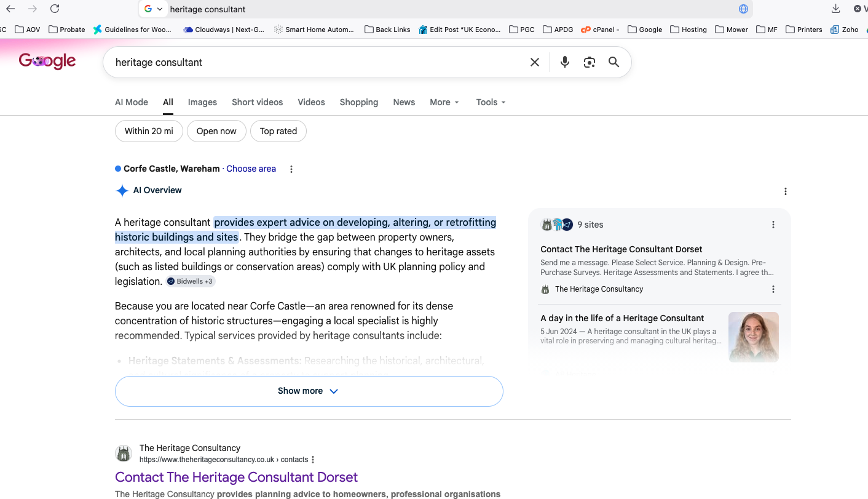Open the PGC bookmark folder
Image resolution: width=868 pixels, height=499 pixels.
click(x=522, y=30)
